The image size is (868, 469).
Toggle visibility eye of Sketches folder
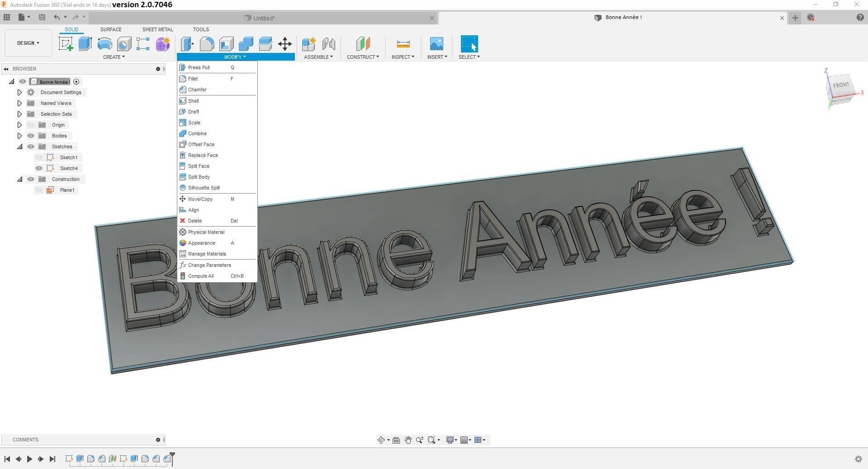point(31,147)
